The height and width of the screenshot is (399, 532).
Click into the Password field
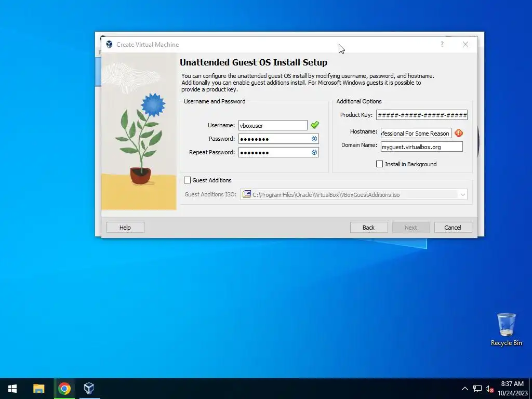[x=278, y=139]
